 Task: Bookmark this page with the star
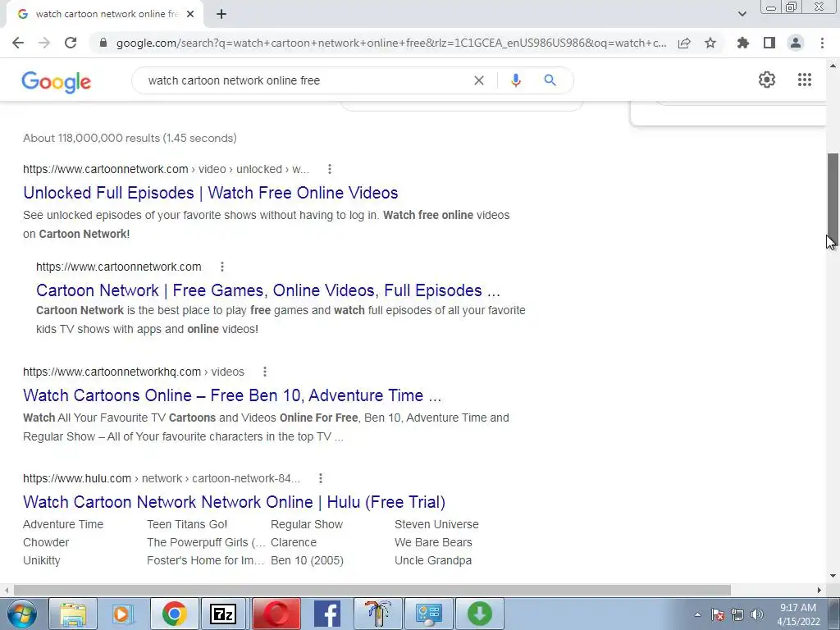coord(710,43)
